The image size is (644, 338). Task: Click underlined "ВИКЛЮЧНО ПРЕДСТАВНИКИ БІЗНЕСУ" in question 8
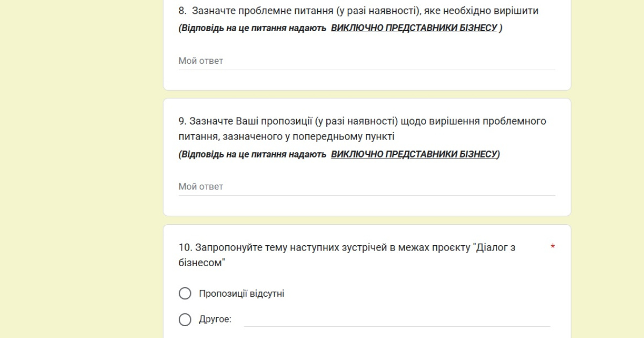click(414, 28)
